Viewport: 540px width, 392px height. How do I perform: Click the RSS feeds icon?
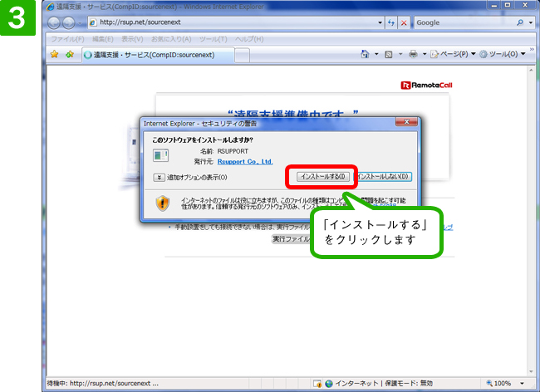(x=389, y=54)
